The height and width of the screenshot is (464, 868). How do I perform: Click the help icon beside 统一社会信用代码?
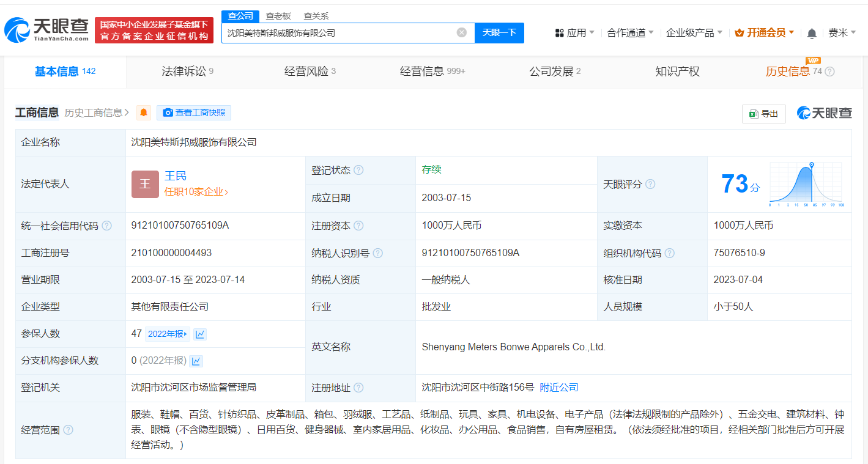[x=107, y=226]
